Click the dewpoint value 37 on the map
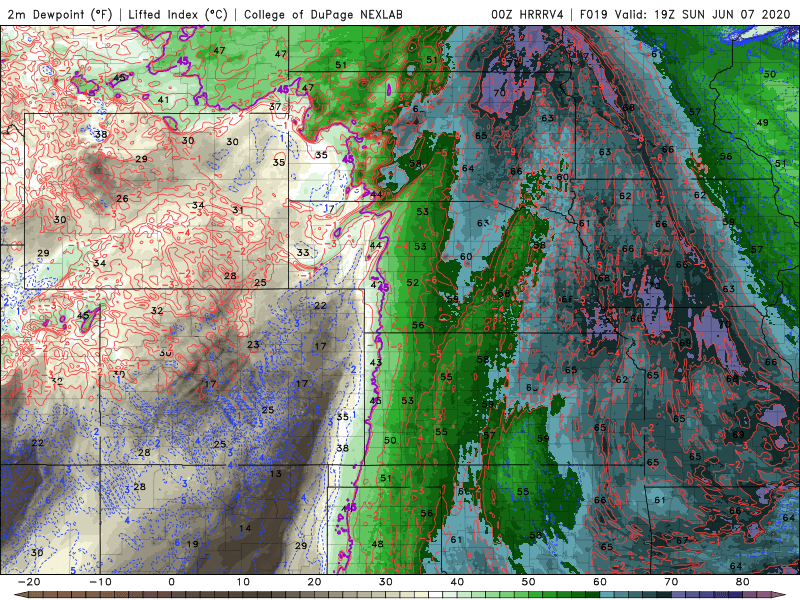 coord(275,107)
